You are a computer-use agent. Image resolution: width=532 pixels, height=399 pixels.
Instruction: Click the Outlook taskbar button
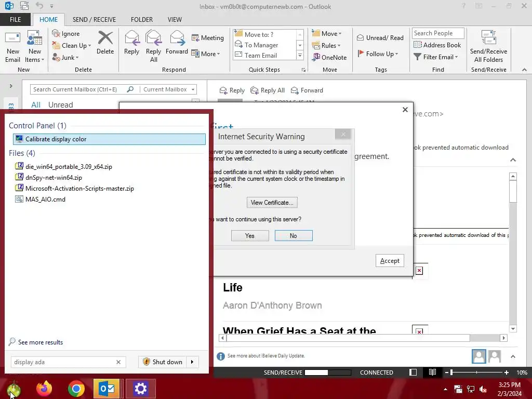pos(107,389)
